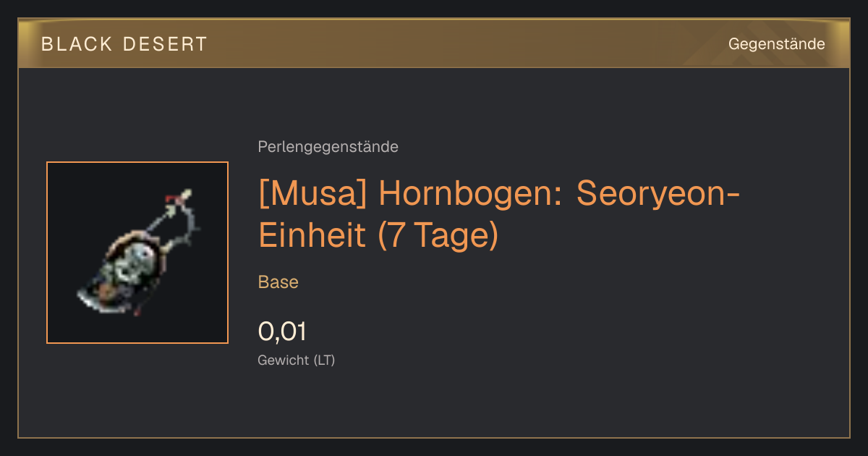Click the Einheit text on second title line
The image size is (868, 456).
click(313, 236)
